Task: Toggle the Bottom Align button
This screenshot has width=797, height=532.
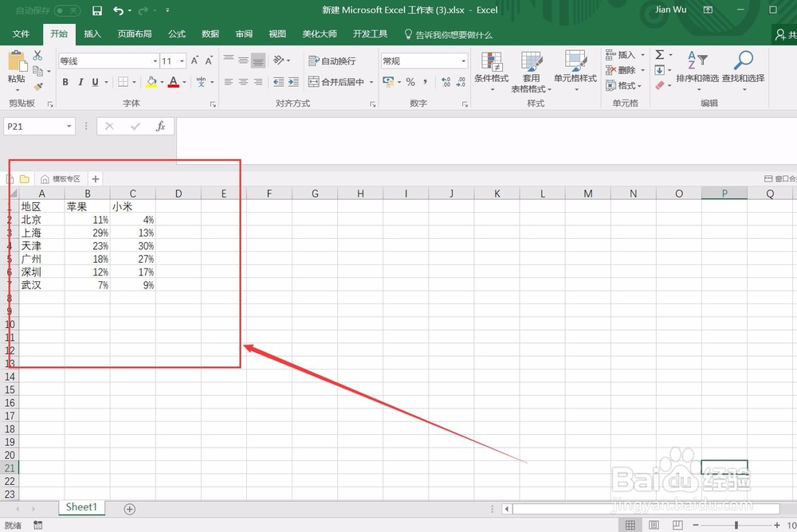Action: tap(258, 61)
